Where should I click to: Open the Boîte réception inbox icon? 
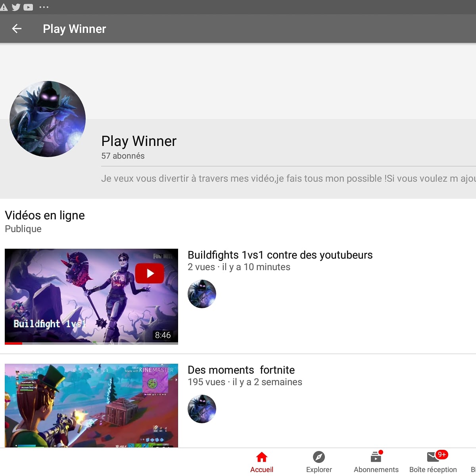(432, 457)
